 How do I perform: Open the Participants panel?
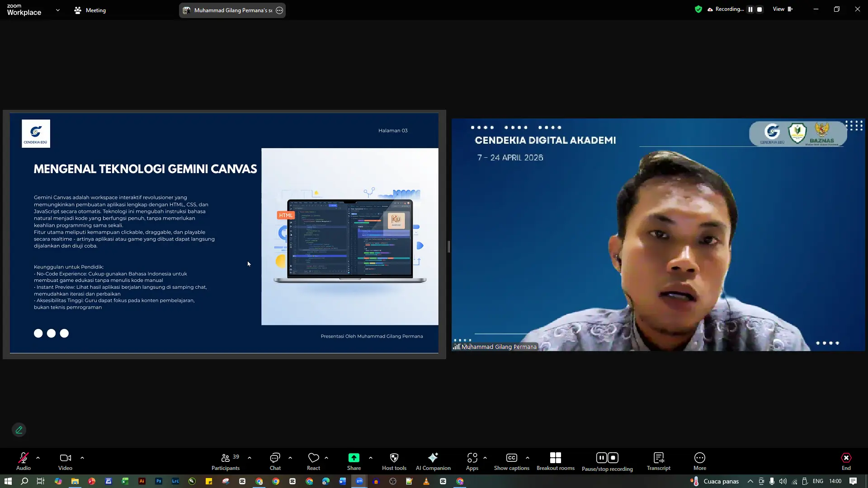pyautogui.click(x=226, y=461)
